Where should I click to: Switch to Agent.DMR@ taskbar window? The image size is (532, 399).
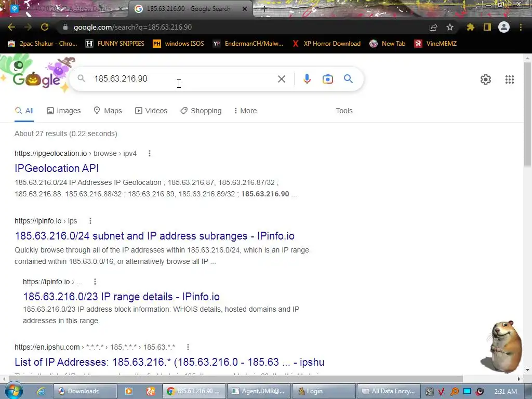(259, 391)
